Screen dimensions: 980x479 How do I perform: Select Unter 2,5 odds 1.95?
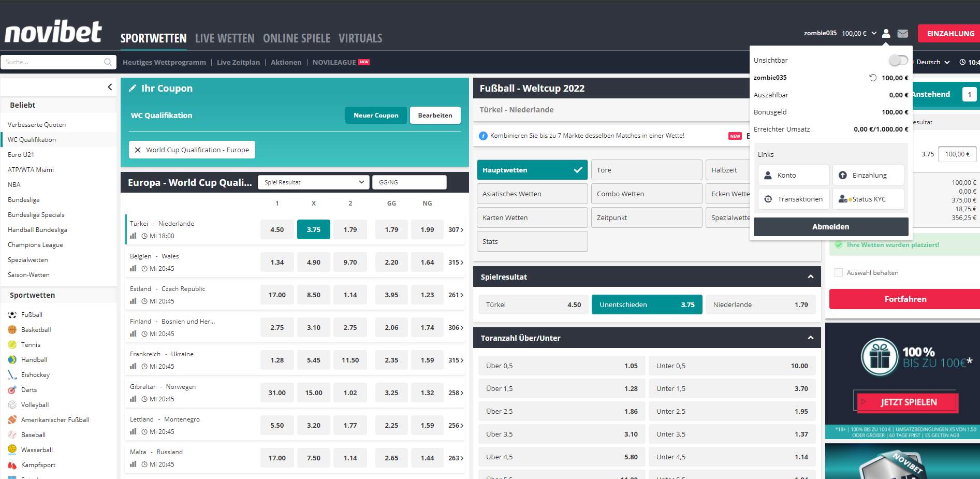point(732,411)
